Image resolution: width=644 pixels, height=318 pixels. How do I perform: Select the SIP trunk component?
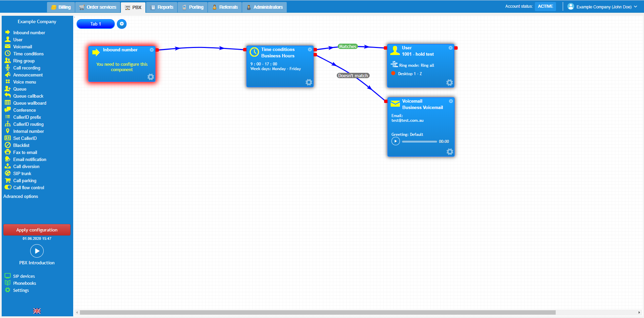[22, 173]
